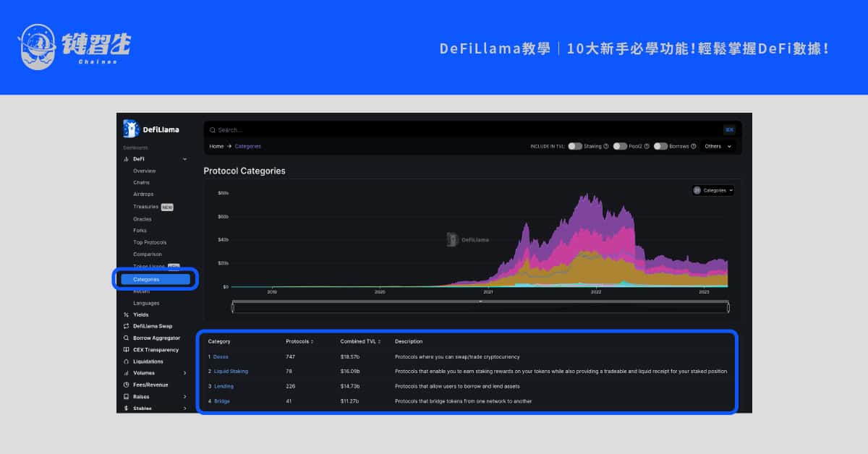Viewport: 868px width, 454px height.
Task: Click the Dexes description about swapping cryptocurrency
Action: click(x=457, y=356)
